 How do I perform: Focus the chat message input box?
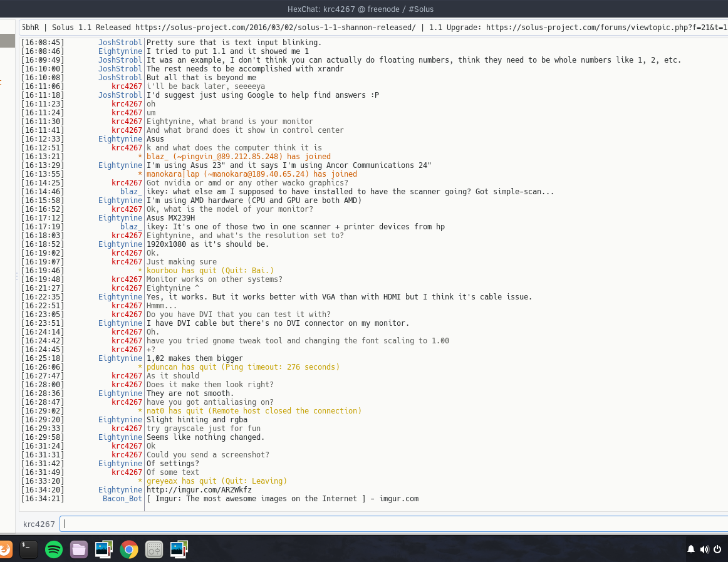[393, 524]
